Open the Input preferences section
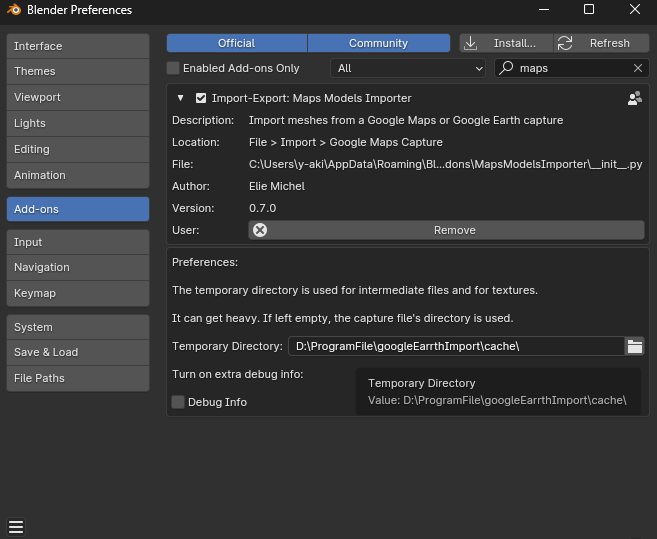This screenshot has width=657, height=539. (x=78, y=242)
